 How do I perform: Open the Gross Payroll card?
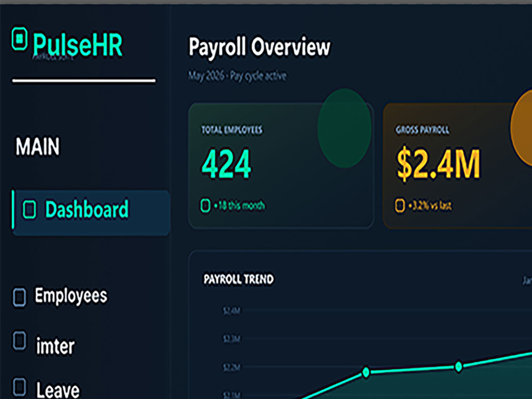click(458, 165)
